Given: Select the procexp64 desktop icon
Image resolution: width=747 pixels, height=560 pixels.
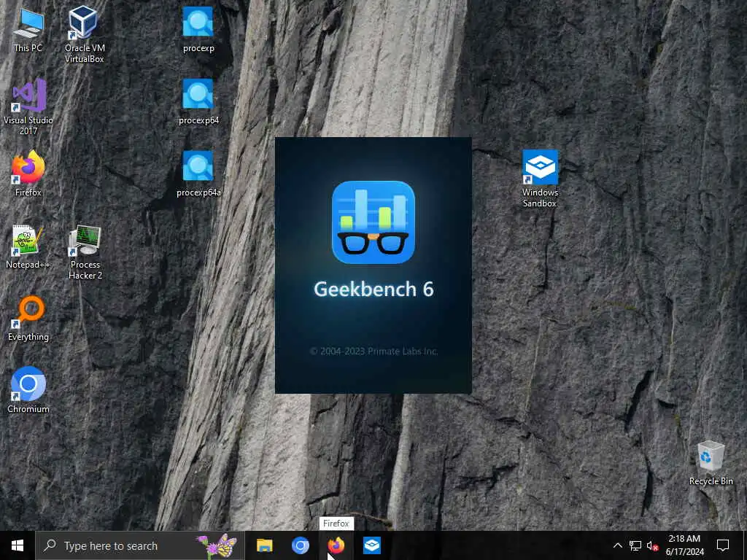Looking at the screenshot, I should [198, 102].
